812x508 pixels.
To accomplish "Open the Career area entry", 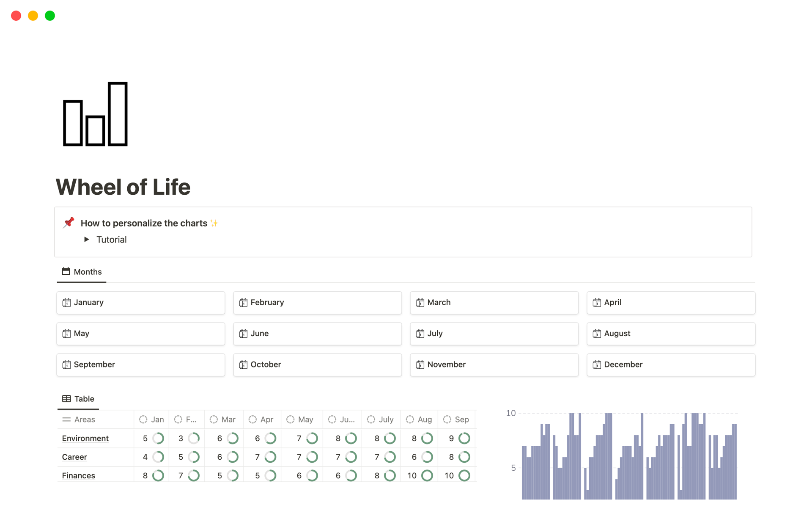I will (74, 457).
